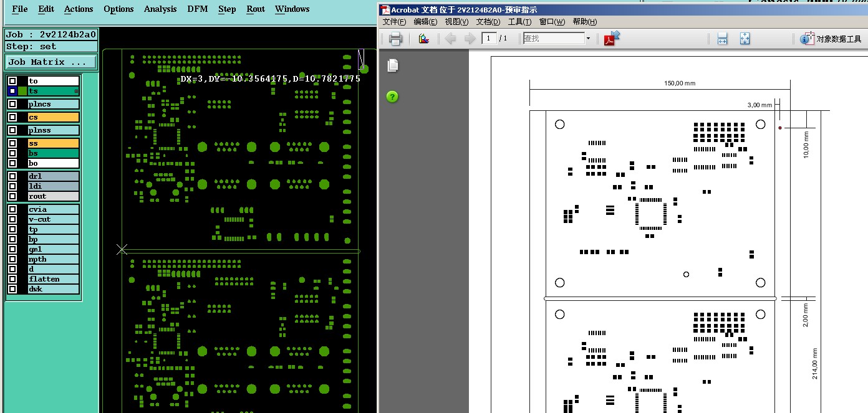868x413 pixels.
Task: Enable the 'plncs' layer checkbox
Action: pos(12,104)
